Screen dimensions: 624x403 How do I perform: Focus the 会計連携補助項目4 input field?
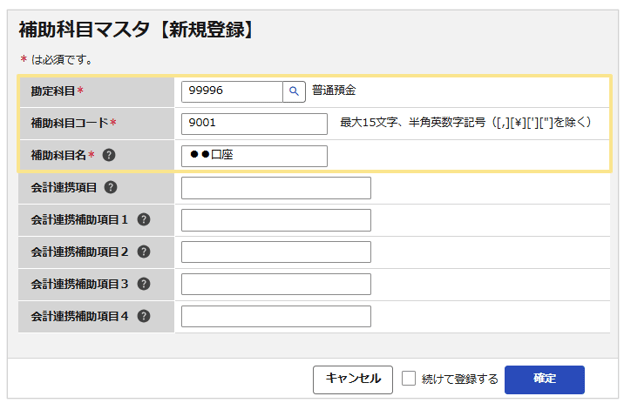(x=276, y=317)
